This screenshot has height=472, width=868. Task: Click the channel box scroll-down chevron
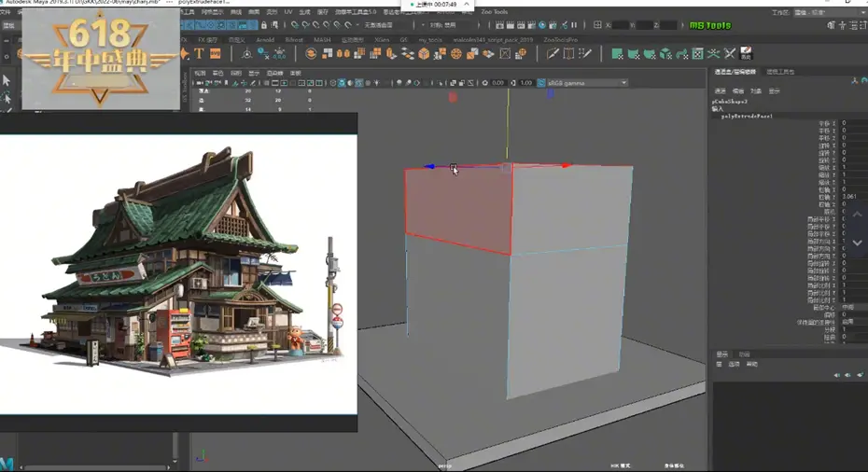click(x=857, y=243)
